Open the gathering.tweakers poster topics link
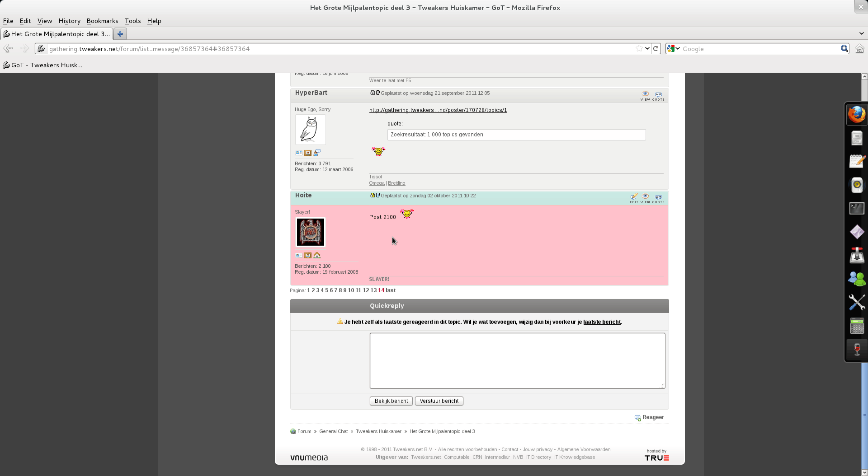868x476 pixels. 438,110
